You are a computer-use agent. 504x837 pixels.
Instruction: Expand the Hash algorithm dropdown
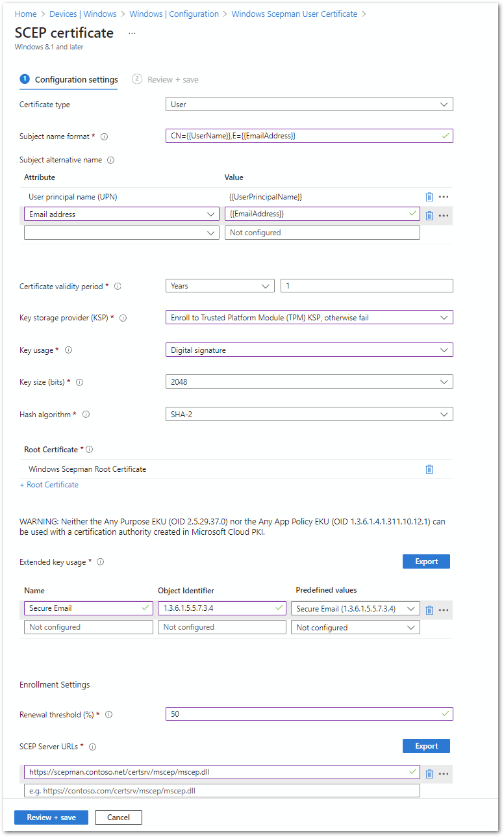309,414
